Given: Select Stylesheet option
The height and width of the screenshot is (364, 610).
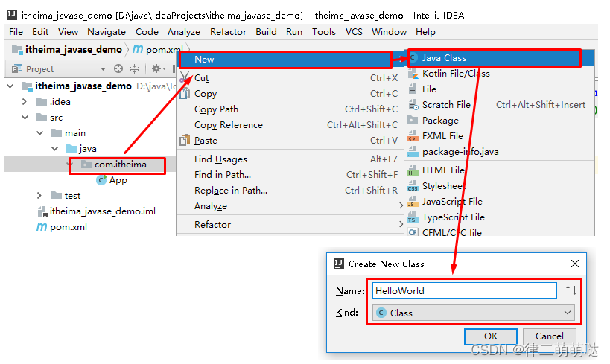Looking at the screenshot, I should tap(500, 186).
